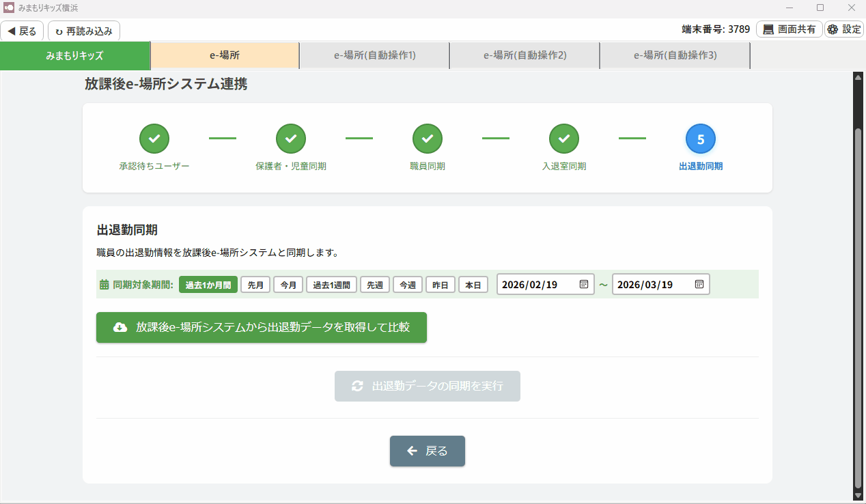
Task: Choose the 本日 period option
Action: point(473,285)
